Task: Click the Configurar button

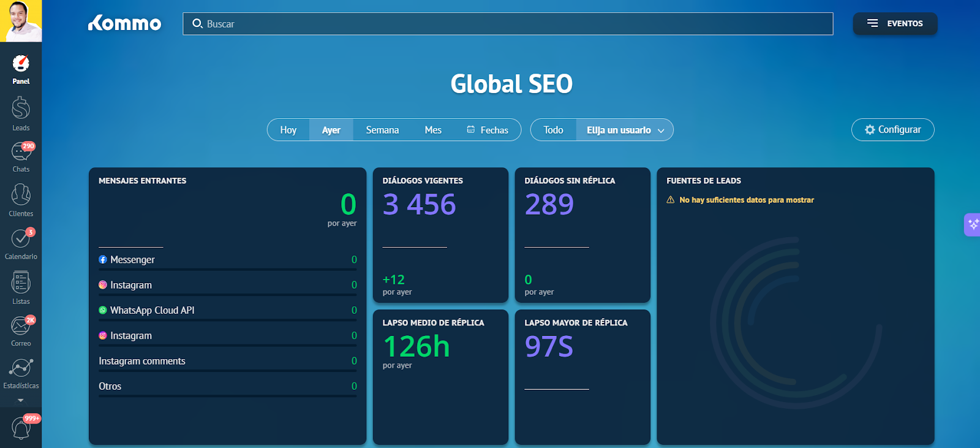Action: [893, 130]
